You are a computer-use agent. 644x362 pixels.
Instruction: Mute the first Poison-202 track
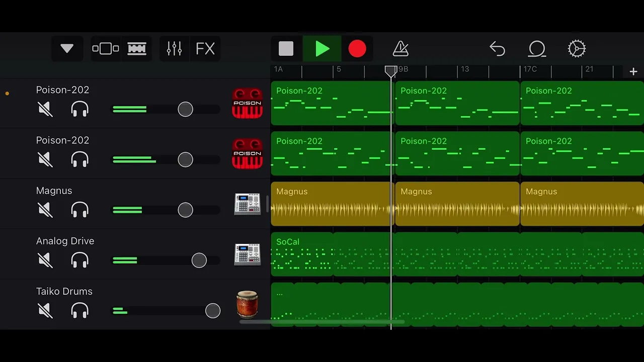(45, 109)
